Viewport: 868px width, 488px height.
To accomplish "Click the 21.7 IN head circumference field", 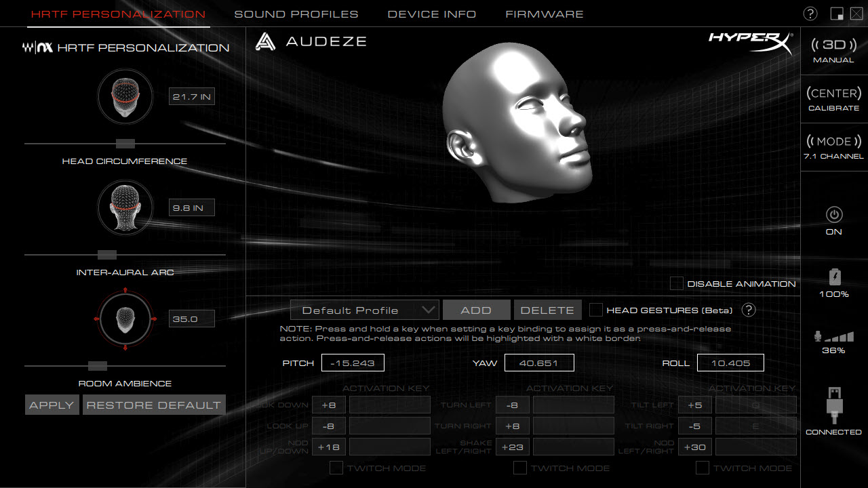I will pyautogui.click(x=192, y=97).
